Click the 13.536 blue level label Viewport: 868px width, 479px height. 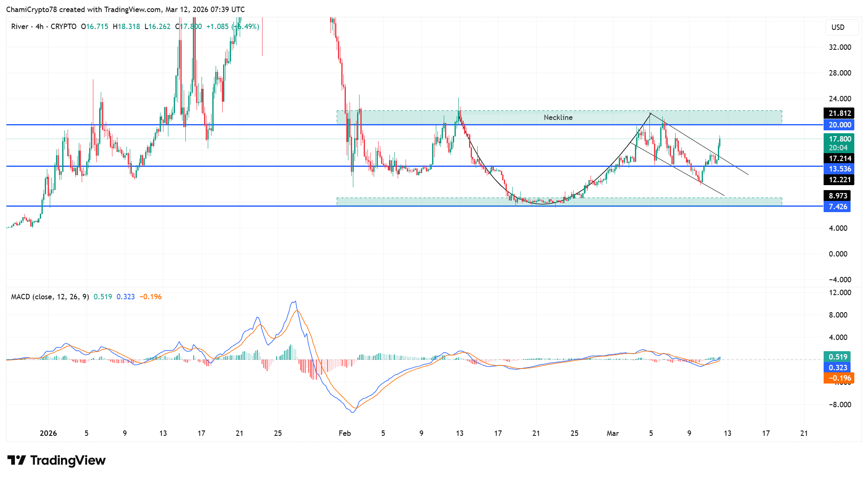coord(839,169)
